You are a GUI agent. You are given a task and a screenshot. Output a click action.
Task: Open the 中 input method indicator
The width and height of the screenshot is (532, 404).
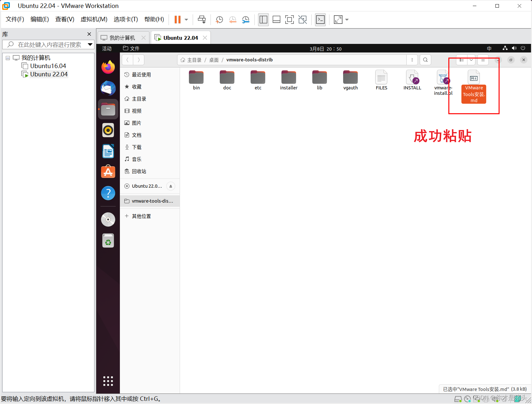(x=489, y=48)
